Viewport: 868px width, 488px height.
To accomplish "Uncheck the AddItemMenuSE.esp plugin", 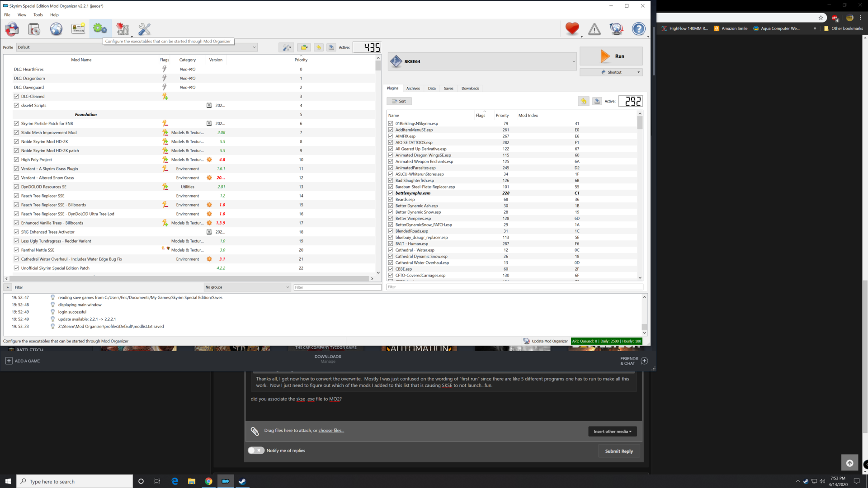I will tap(391, 130).
